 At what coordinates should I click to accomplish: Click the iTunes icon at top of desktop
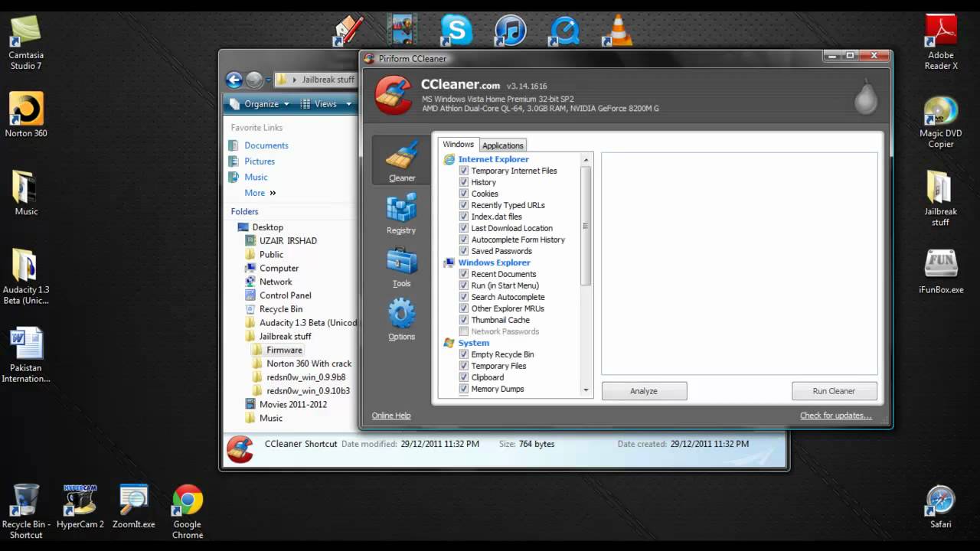(x=510, y=31)
